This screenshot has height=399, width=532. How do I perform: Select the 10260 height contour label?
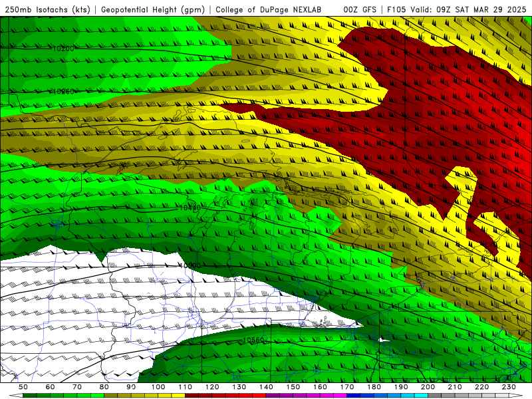click(63, 92)
